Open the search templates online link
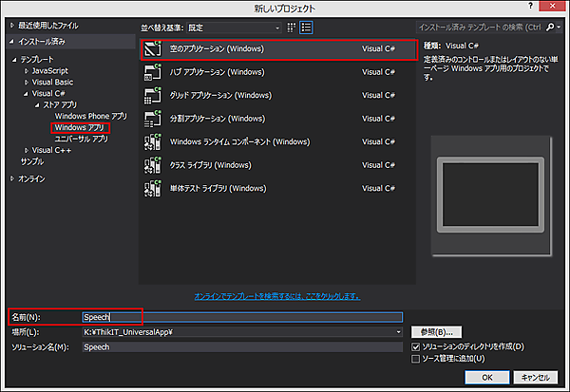The width and height of the screenshot is (570, 392). click(x=277, y=296)
